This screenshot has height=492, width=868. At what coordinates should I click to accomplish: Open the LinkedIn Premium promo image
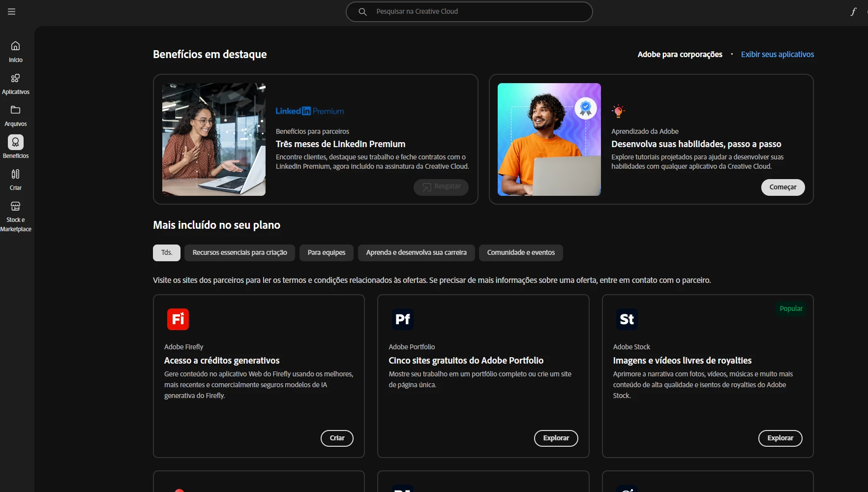click(214, 139)
